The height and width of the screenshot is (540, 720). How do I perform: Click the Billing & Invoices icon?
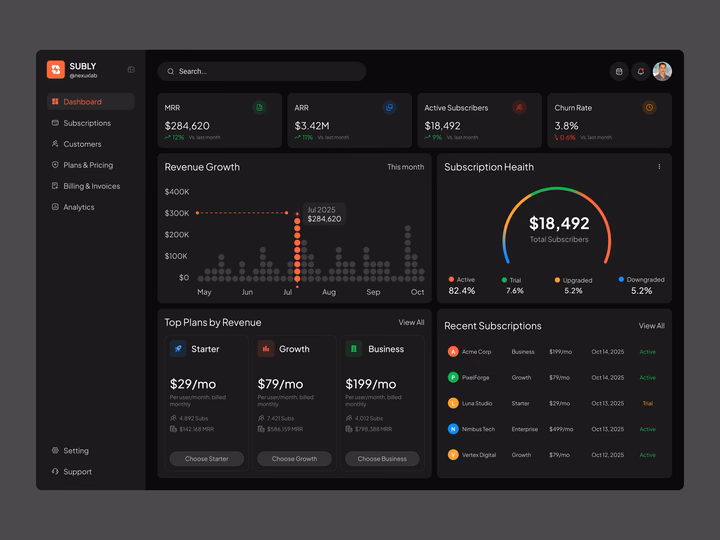tap(55, 186)
